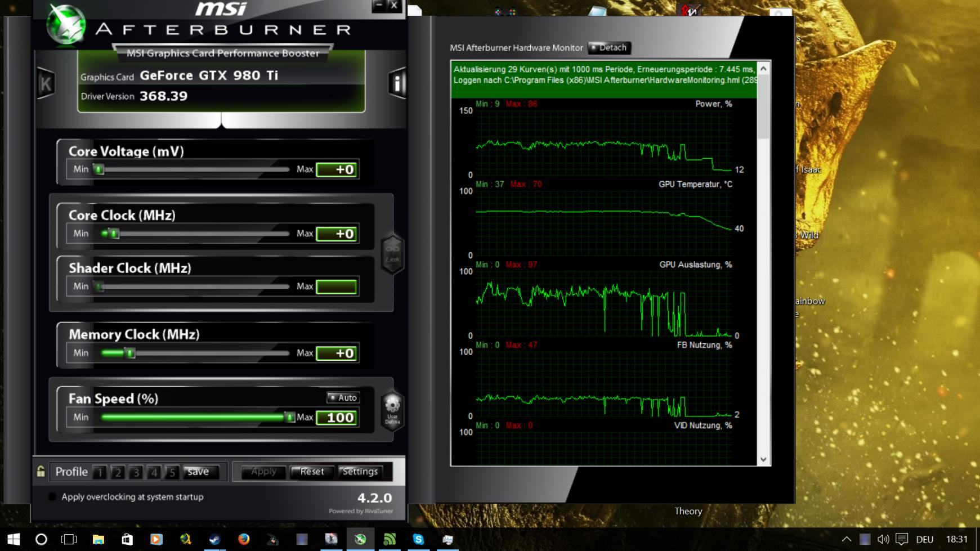
Task: Click the Kombustor K button
Action: pyautogui.click(x=46, y=84)
